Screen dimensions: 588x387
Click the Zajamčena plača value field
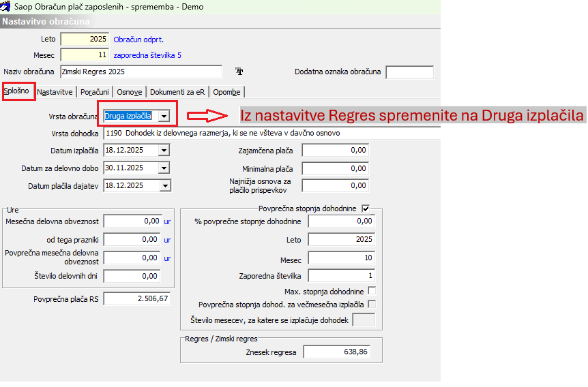[335, 150]
